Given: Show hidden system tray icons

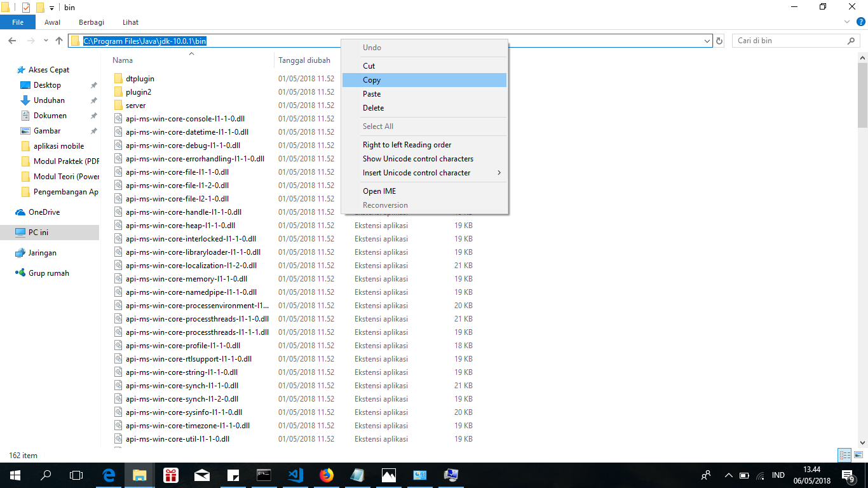Looking at the screenshot, I should point(728,475).
